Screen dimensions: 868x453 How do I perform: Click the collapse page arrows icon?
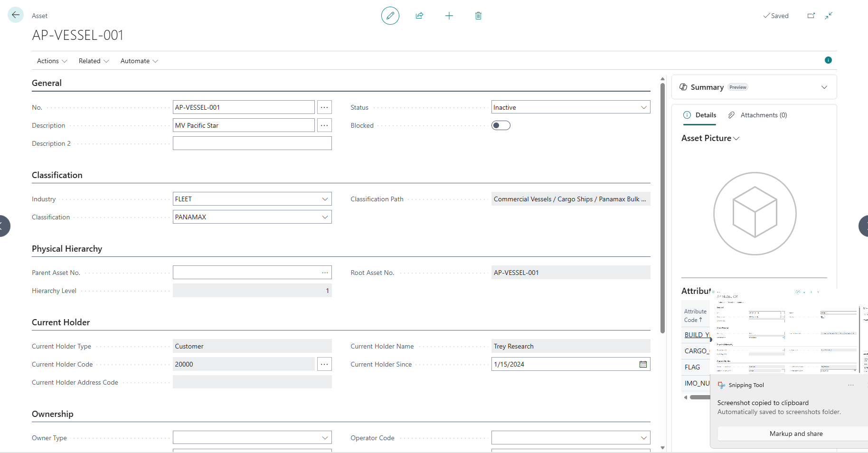[829, 16]
